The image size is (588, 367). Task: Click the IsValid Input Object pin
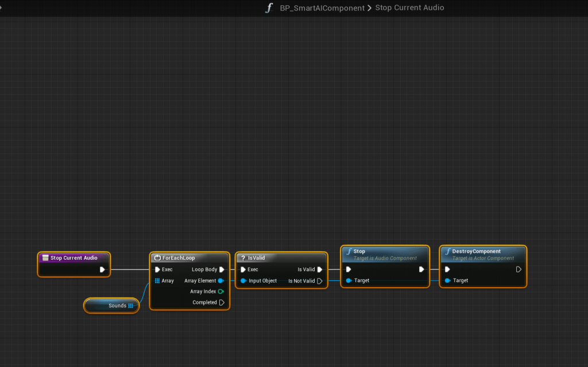243,281
